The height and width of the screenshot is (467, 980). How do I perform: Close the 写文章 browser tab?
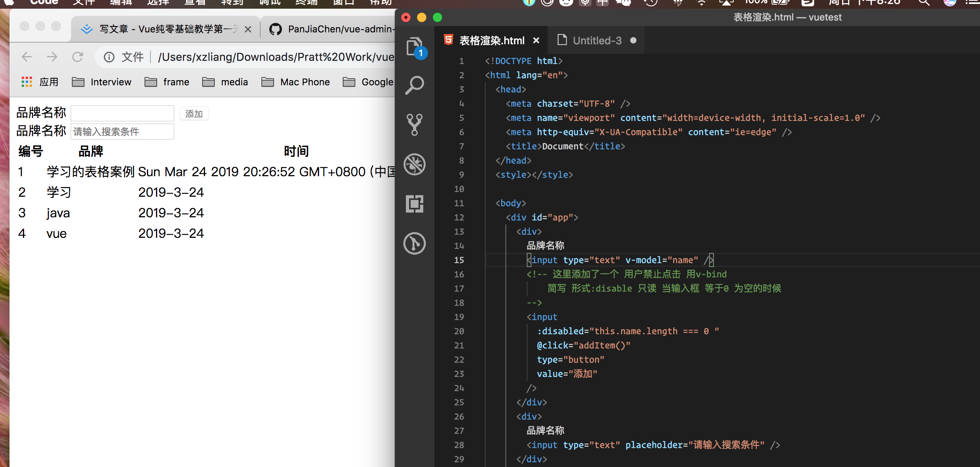pyautogui.click(x=248, y=29)
